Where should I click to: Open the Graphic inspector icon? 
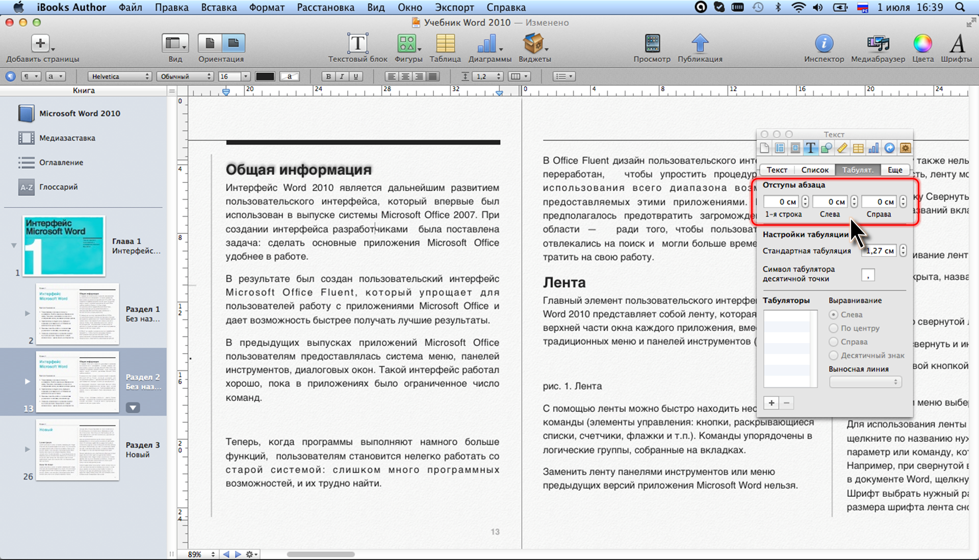[827, 148]
